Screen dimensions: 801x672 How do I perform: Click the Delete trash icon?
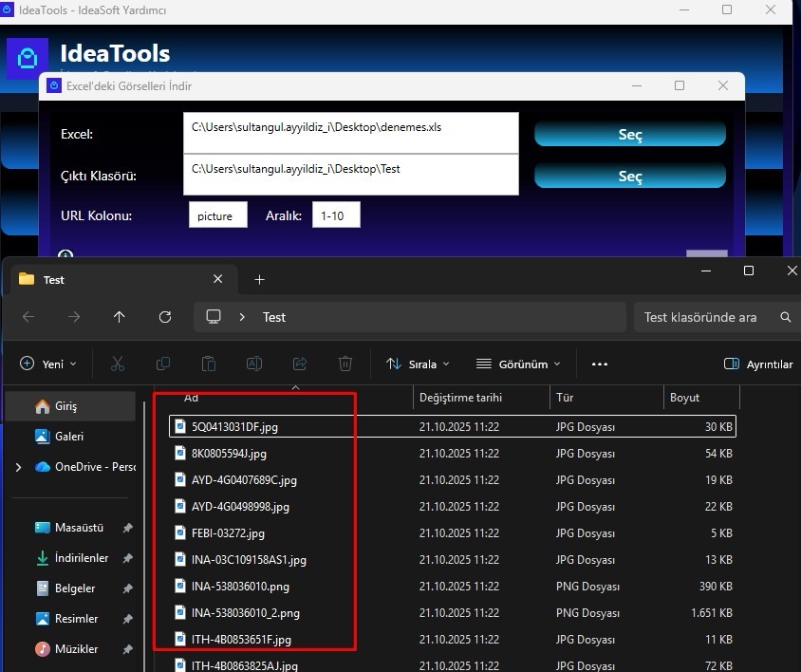[x=345, y=364]
